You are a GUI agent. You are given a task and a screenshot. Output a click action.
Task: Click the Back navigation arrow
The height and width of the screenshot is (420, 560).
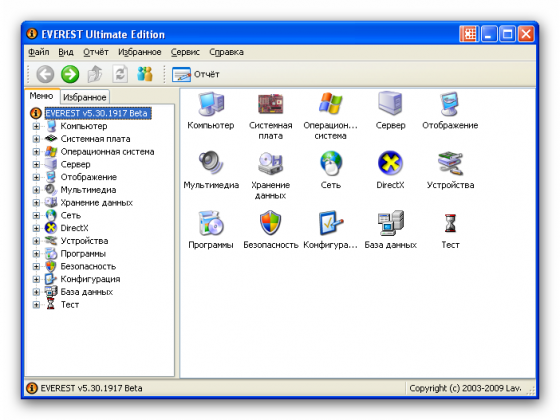[45, 74]
